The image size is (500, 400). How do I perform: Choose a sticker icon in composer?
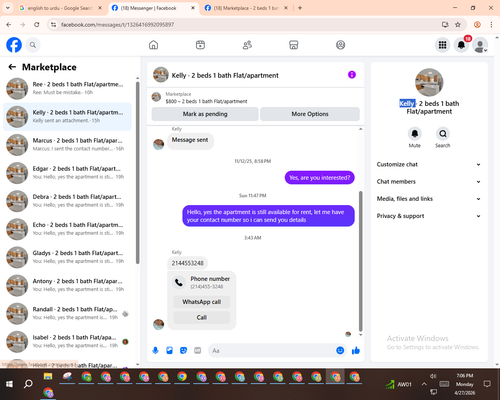tap(183, 350)
